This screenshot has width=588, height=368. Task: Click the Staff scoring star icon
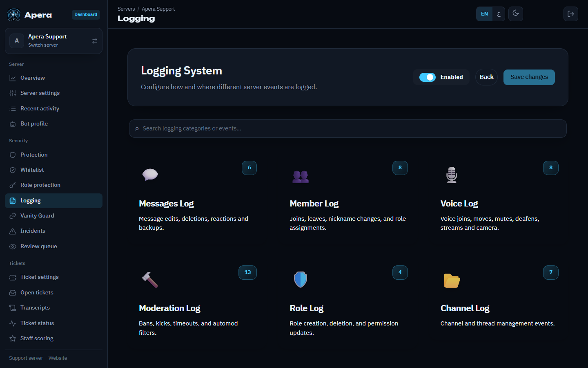click(x=13, y=339)
